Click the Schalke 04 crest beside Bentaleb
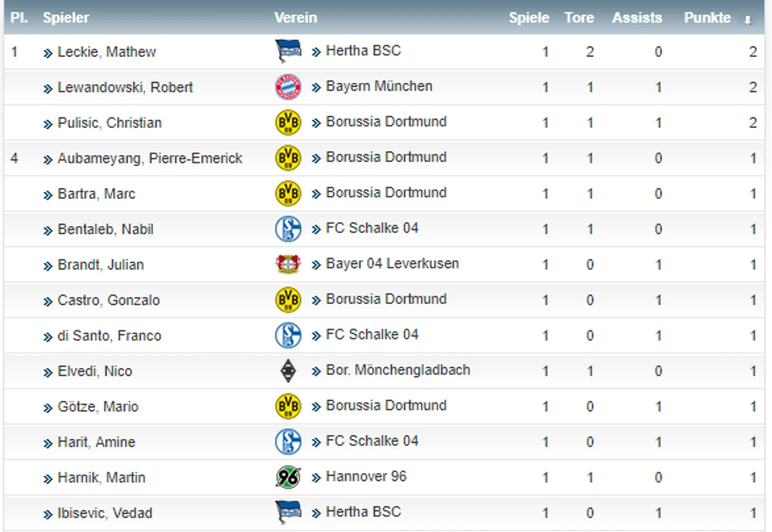Viewport: 772px width, 532px height. pyautogui.click(x=288, y=229)
